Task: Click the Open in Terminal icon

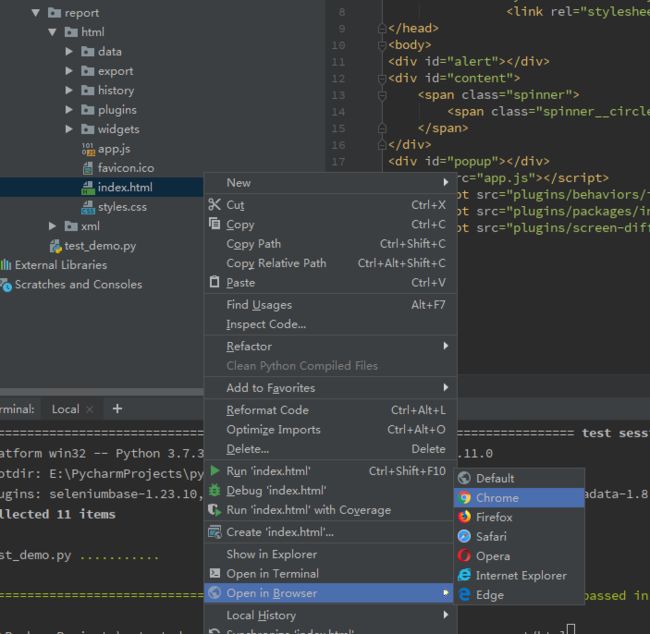Action: [x=215, y=573]
